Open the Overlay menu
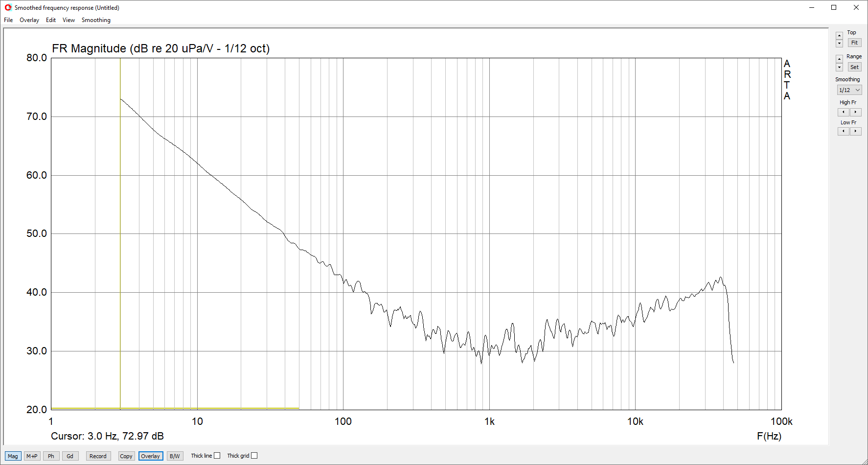The image size is (868, 465). pos(29,20)
